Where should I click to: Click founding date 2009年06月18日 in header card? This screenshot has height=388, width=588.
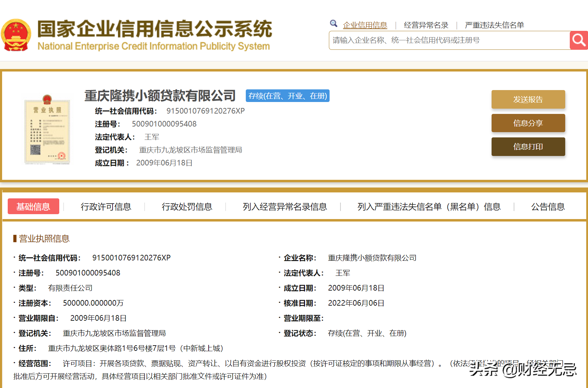point(164,163)
